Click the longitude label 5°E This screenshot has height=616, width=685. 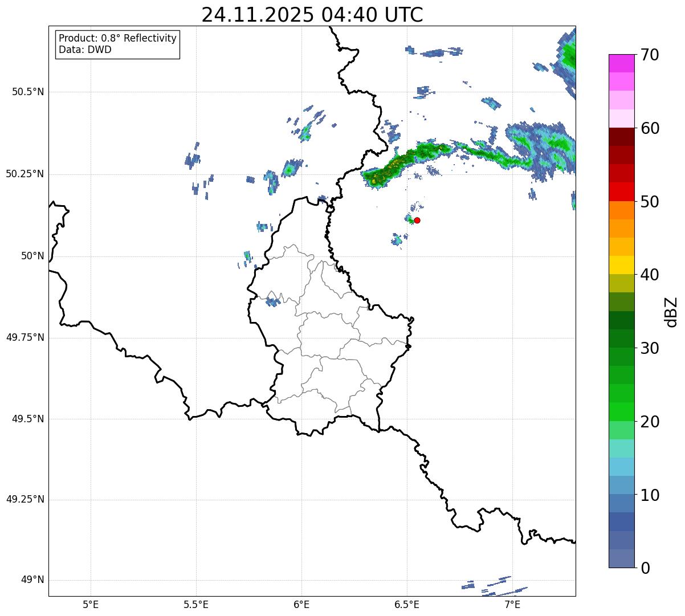coord(91,605)
